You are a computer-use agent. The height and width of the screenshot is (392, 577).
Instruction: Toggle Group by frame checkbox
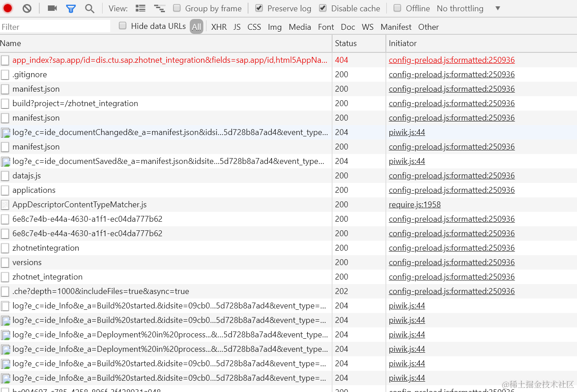pos(177,8)
